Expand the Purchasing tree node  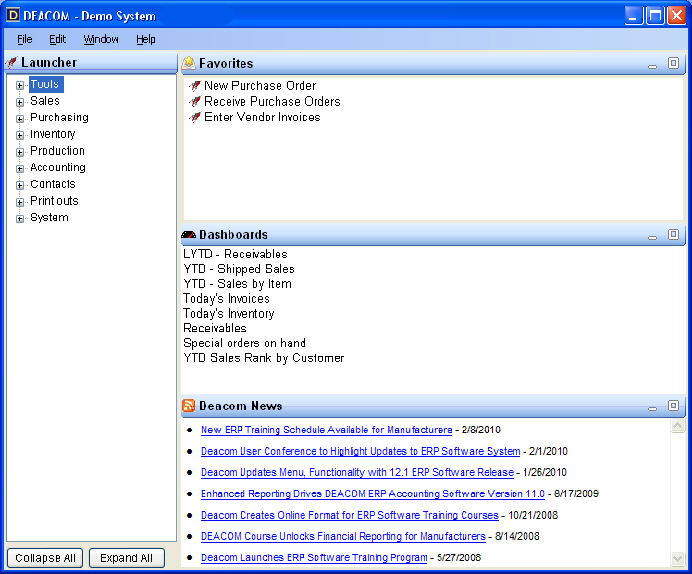pyautogui.click(x=20, y=118)
